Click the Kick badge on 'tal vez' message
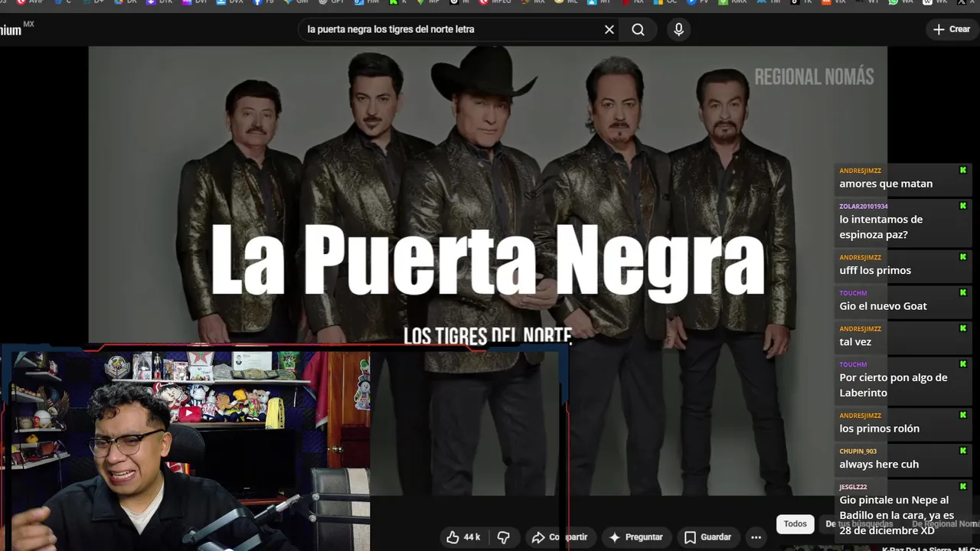The height and width of the screenshot is (551, 980). click(x=963, y=328)
